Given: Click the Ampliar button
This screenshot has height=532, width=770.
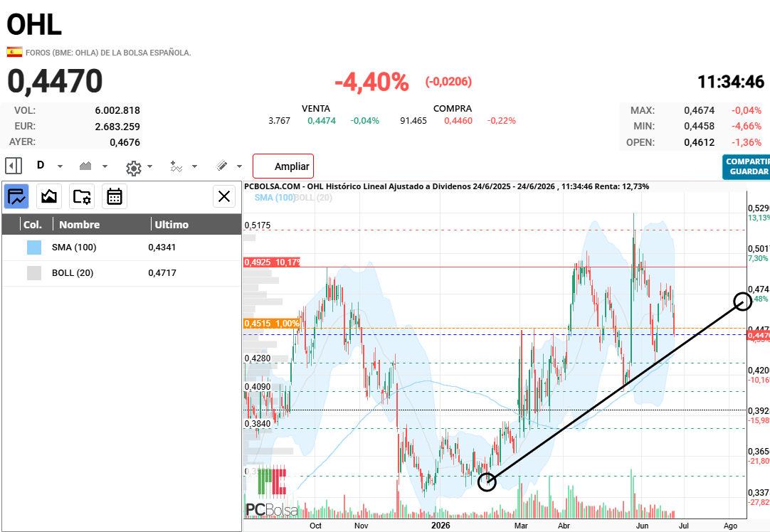Looking at the screenshot, I should point(283,166).
